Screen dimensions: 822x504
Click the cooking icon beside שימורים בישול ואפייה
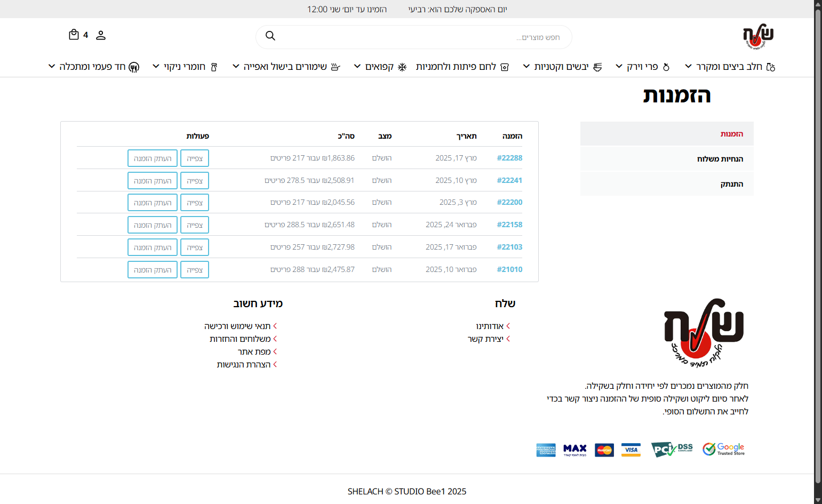coord(336,67)
